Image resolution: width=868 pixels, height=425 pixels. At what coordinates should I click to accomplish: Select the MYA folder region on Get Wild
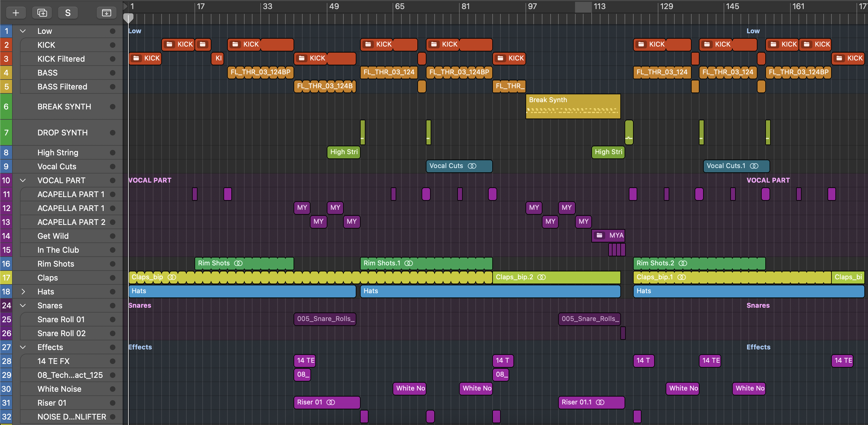pyautogui.click(x=608, y=235)
